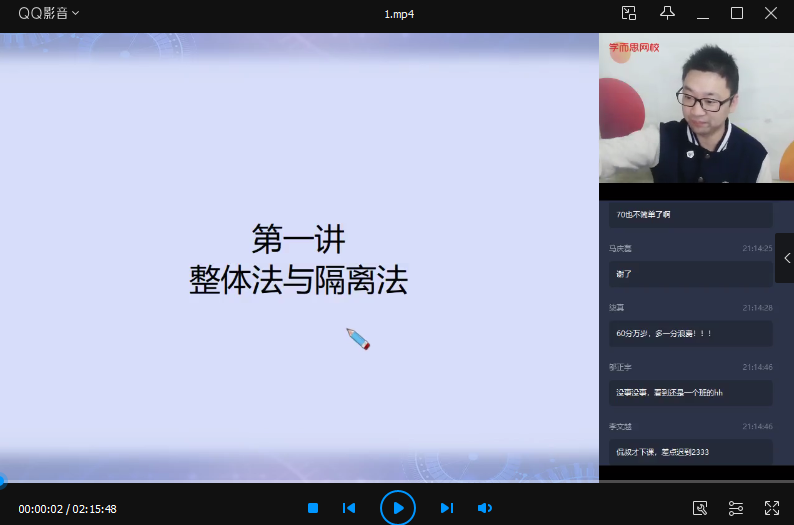Click the chat message ending with hh

point(691,392)
